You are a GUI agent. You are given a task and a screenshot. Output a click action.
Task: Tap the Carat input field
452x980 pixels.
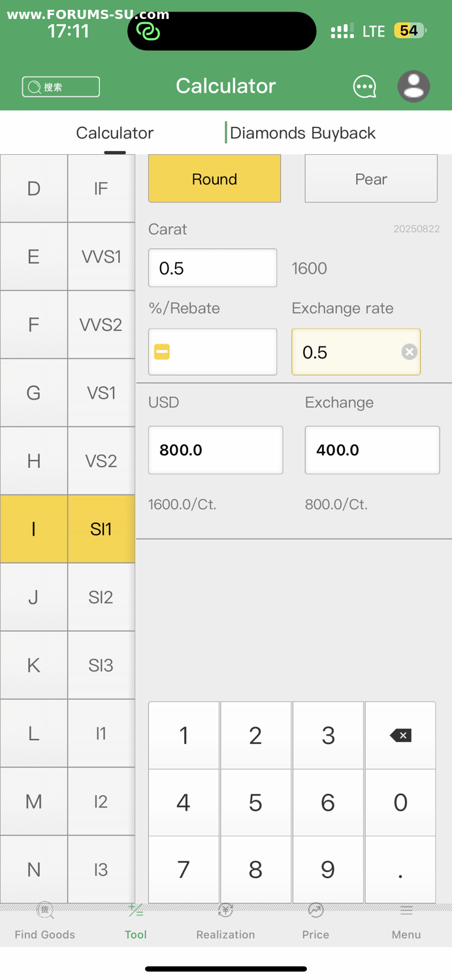pos(212,268)
